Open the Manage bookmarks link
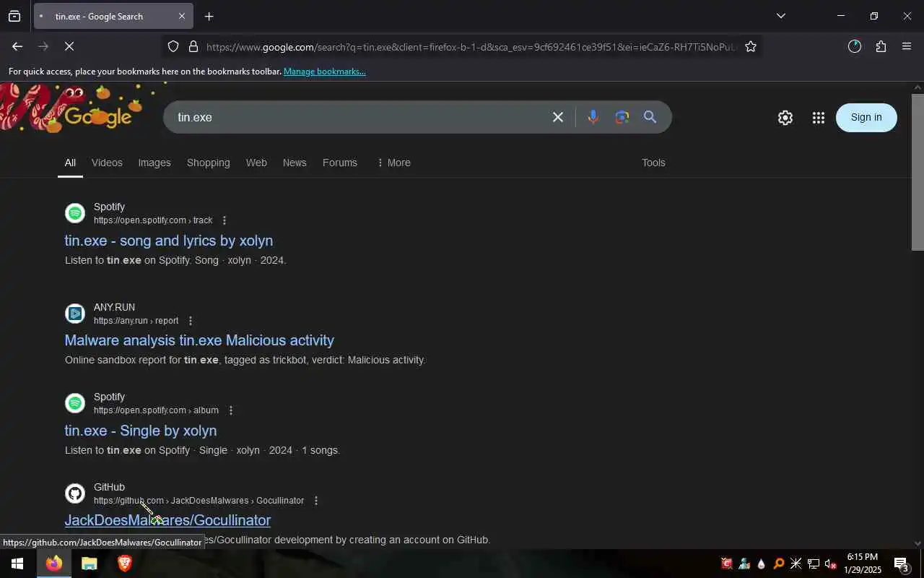 click(x=324, y=72)
